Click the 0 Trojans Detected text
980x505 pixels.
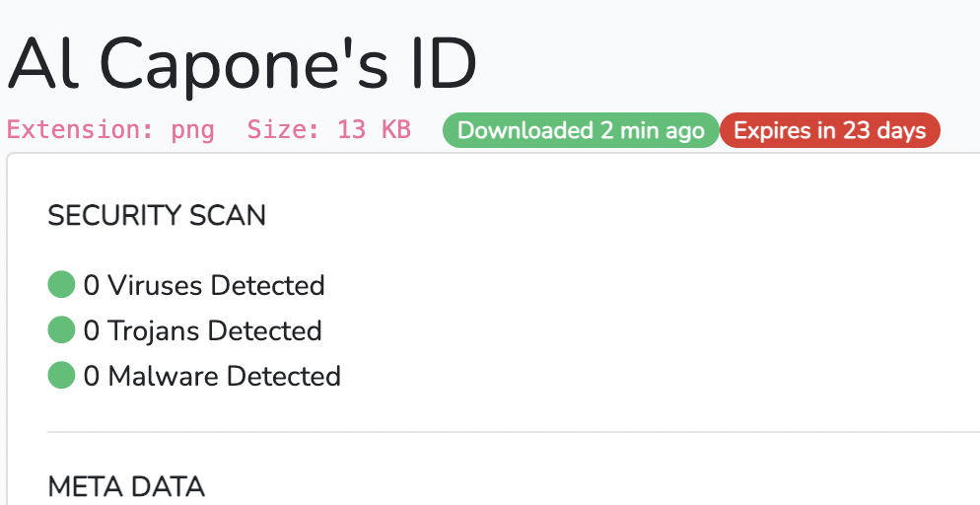point(202,330)
